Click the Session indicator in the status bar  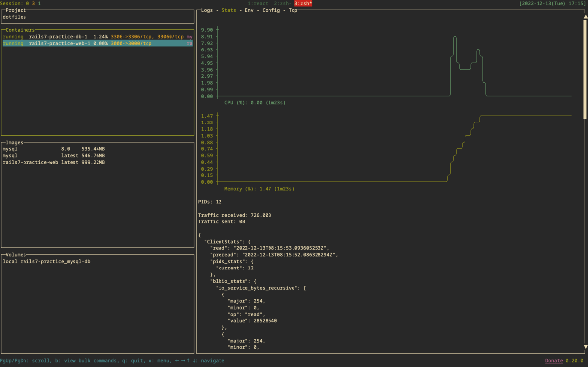[x=21, y=3]
